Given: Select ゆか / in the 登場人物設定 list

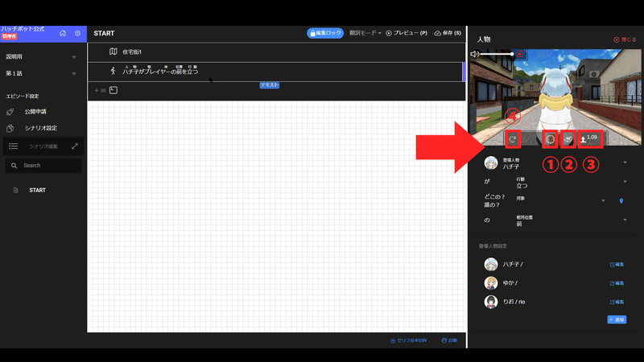Looking at the screenshot, I should click(510, 283).
